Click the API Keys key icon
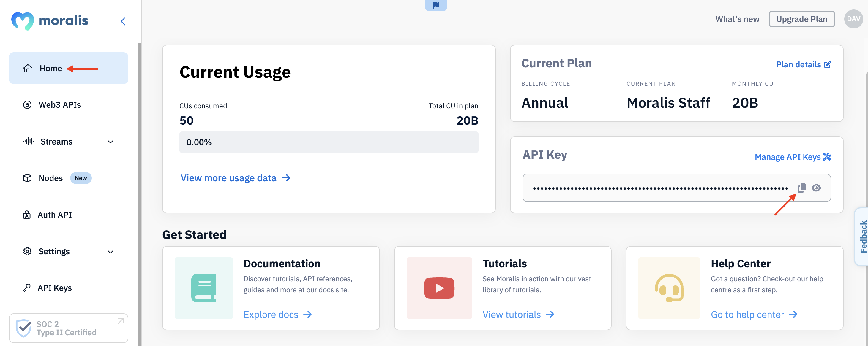The height and width of the screenshot is (346, 868). pos(27,288)
